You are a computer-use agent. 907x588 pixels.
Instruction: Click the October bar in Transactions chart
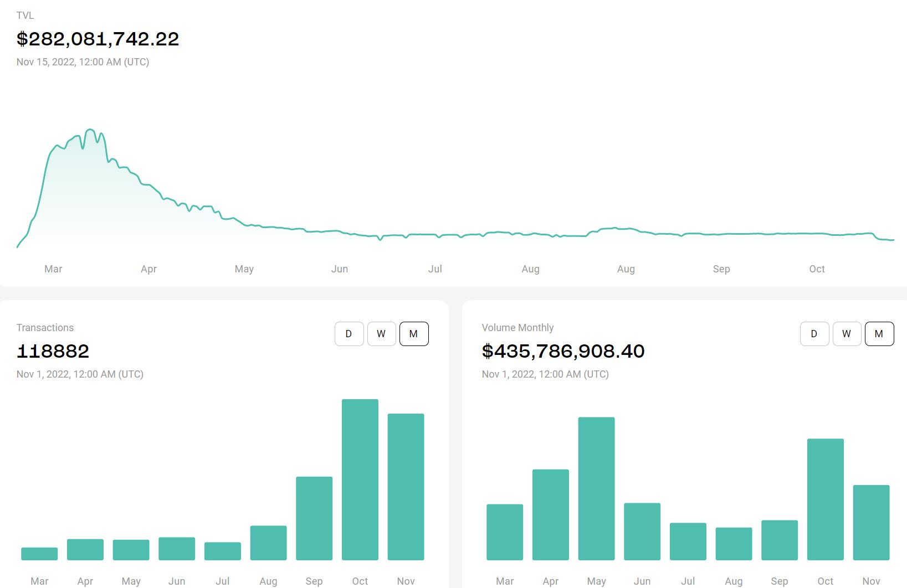click(x=360, y=479)
